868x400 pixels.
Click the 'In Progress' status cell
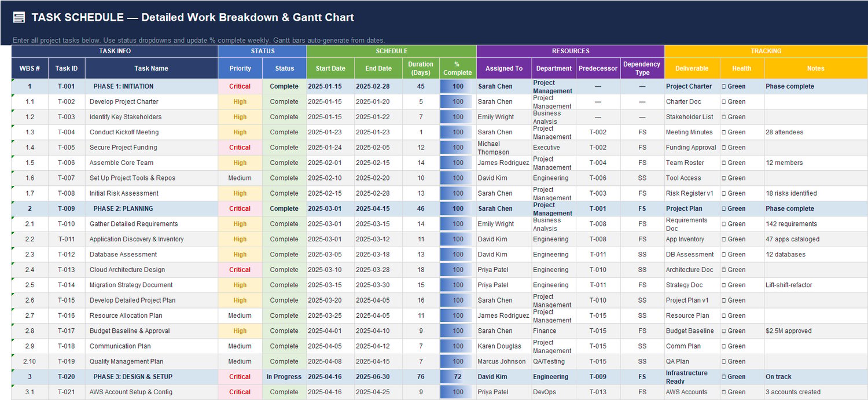284,377
